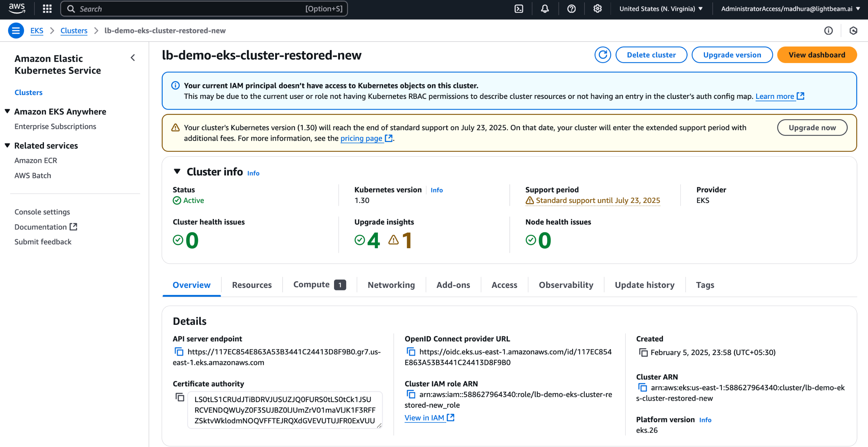Open the hexagon clock icon at top right
This screenshot has height=447, width=868.
(853, 31)
